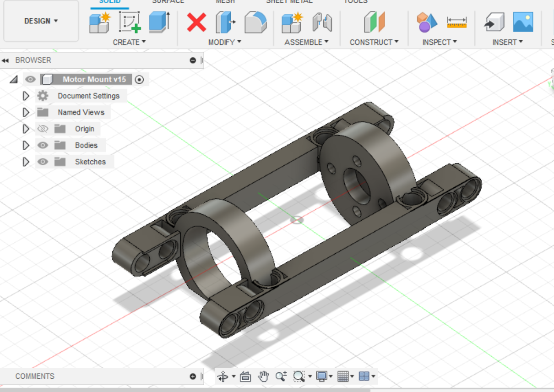Open Display Settings dropdown arrow
The image size is (554, 392).
pyautogui.click(x=331, y=376)
